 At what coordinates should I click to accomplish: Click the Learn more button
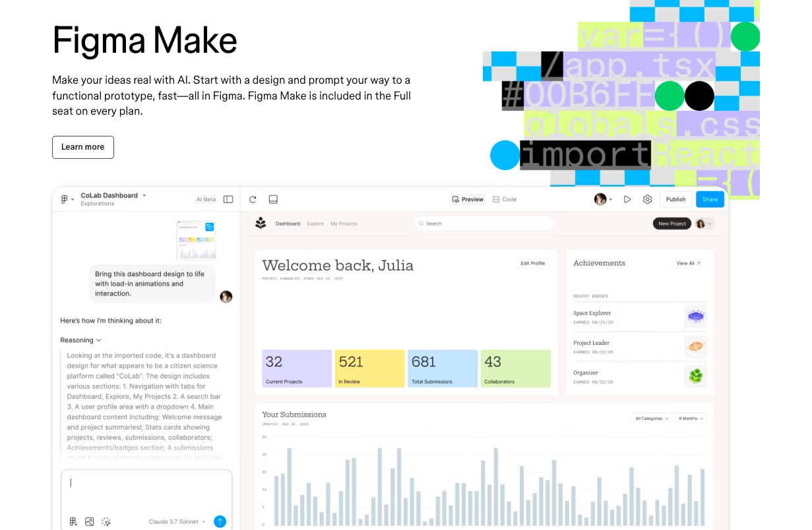83,147
